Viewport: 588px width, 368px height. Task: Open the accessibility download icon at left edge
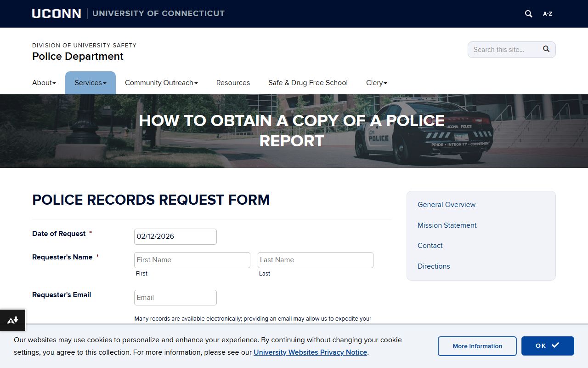pyautogui.click(x=13, y=320)
